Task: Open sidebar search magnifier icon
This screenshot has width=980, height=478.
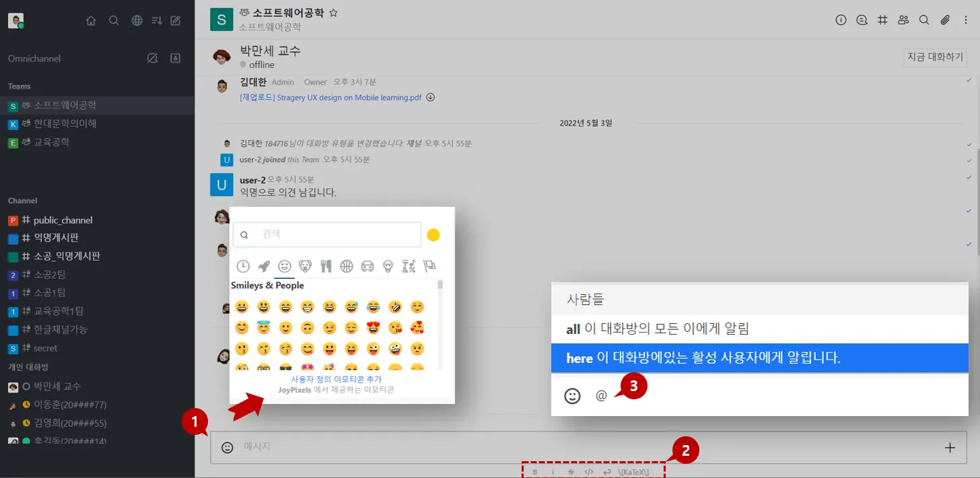Action: pyautogui.click(x=114, y=21)
